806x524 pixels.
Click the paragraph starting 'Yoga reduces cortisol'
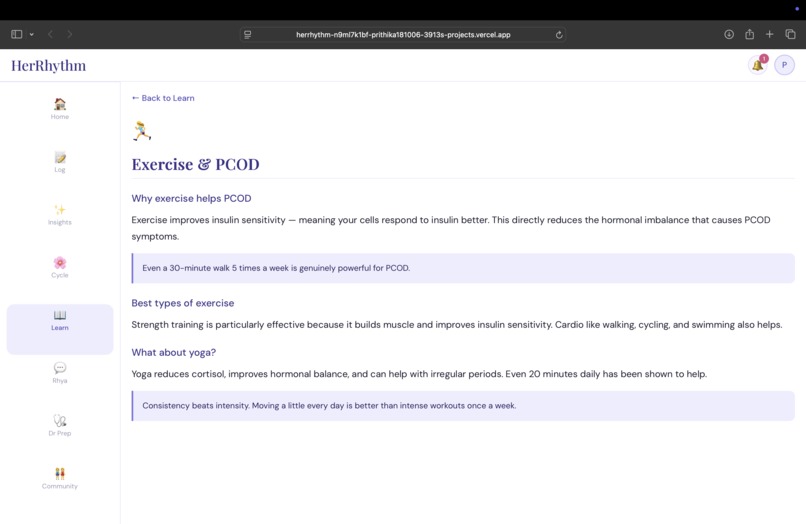pos(419,374)
